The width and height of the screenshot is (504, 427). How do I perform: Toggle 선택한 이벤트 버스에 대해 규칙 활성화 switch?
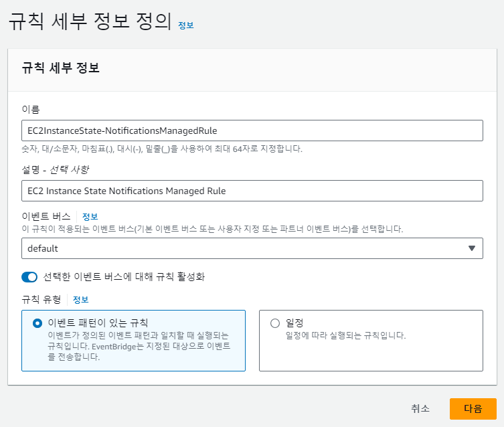click(29, 277)
